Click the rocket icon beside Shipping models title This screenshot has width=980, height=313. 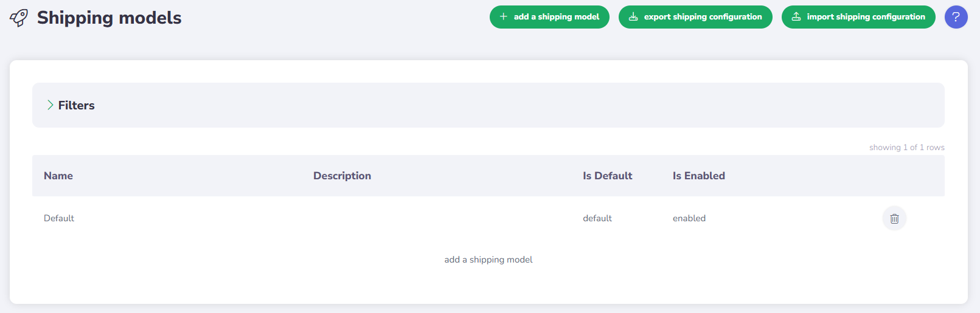(x=19, y=18)
